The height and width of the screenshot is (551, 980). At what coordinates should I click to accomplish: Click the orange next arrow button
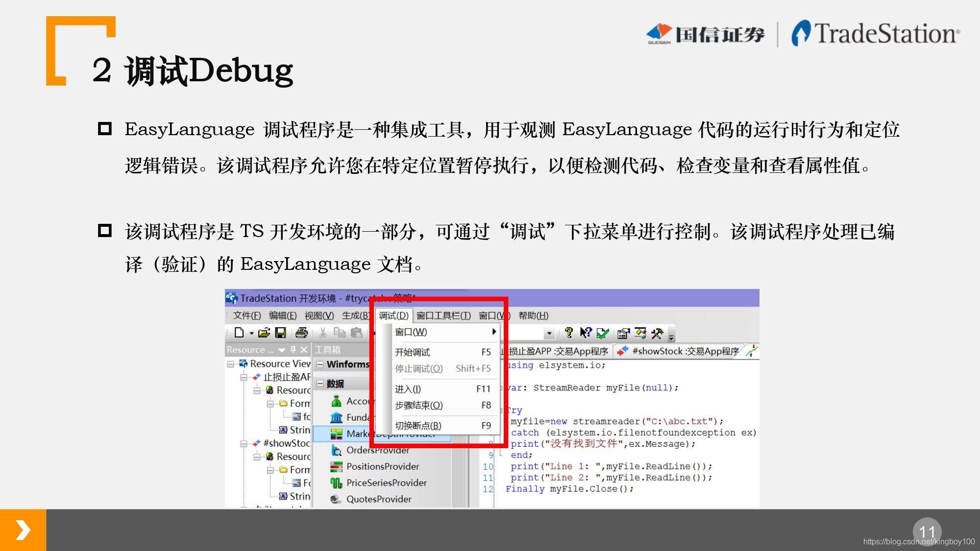tap(23, 530)
